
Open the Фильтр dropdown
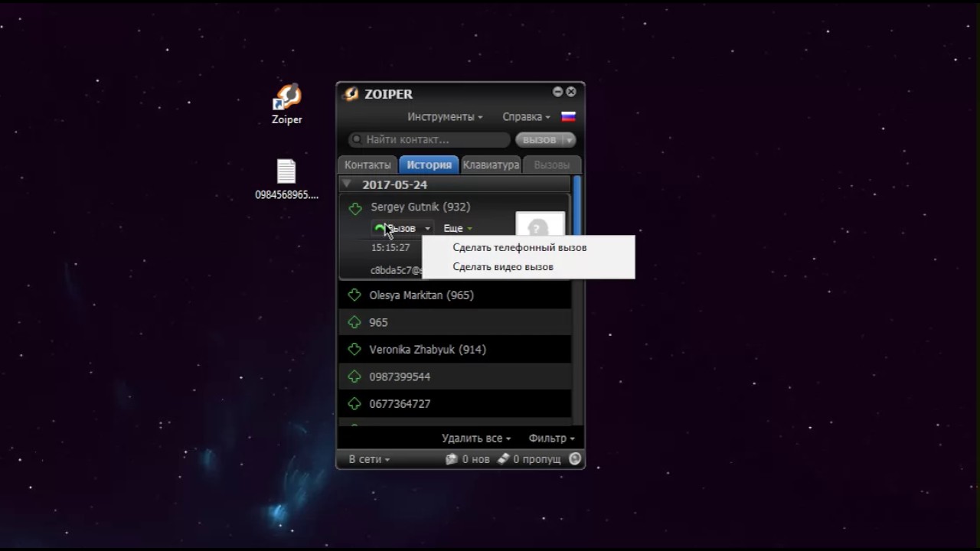point(552,439)
